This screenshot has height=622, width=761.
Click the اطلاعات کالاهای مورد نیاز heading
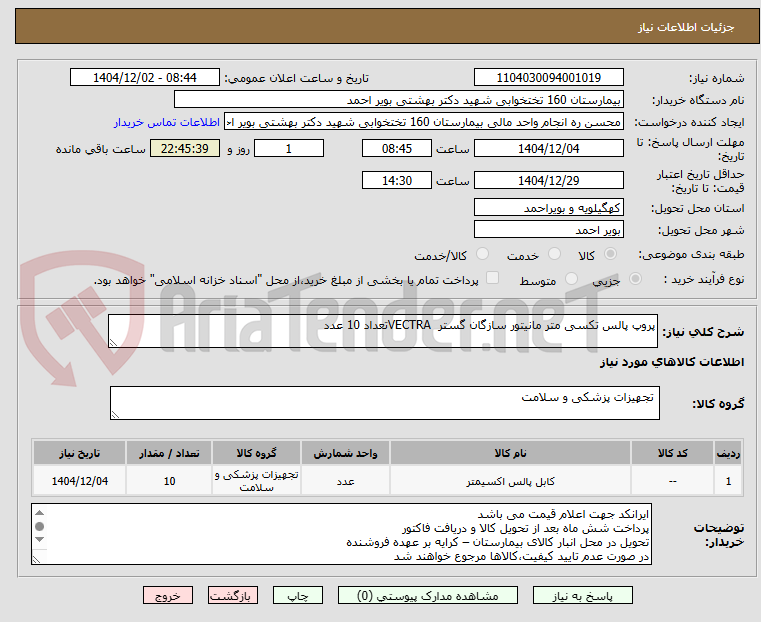pyautogui.click(x=672, y=362)
